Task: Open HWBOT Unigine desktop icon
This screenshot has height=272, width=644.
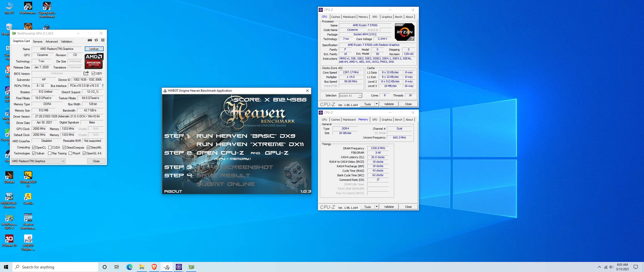Action: [28, 243]
